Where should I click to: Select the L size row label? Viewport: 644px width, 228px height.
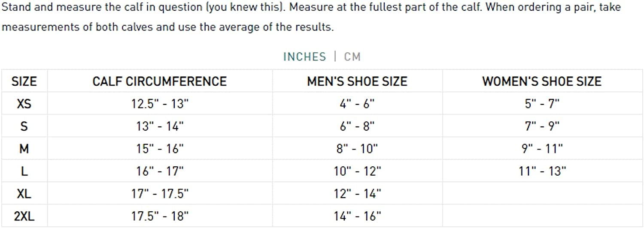coord(24,171)
